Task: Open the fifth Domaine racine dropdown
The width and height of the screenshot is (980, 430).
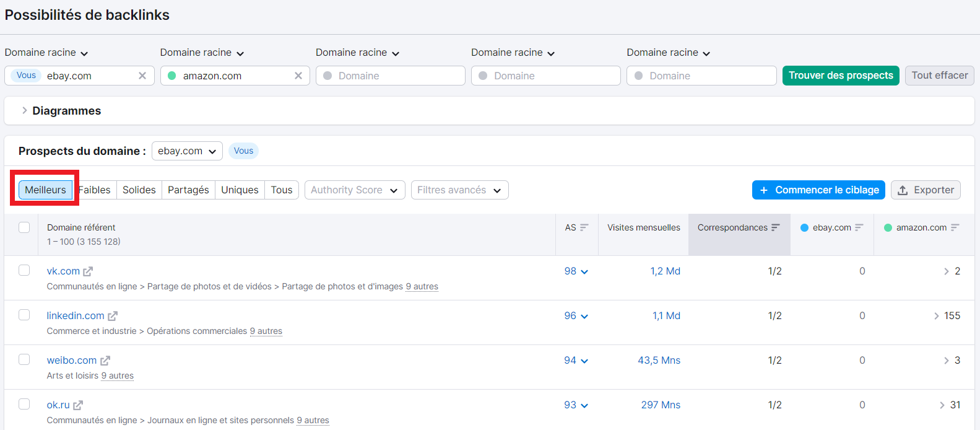Action: [x=668, y=53]
